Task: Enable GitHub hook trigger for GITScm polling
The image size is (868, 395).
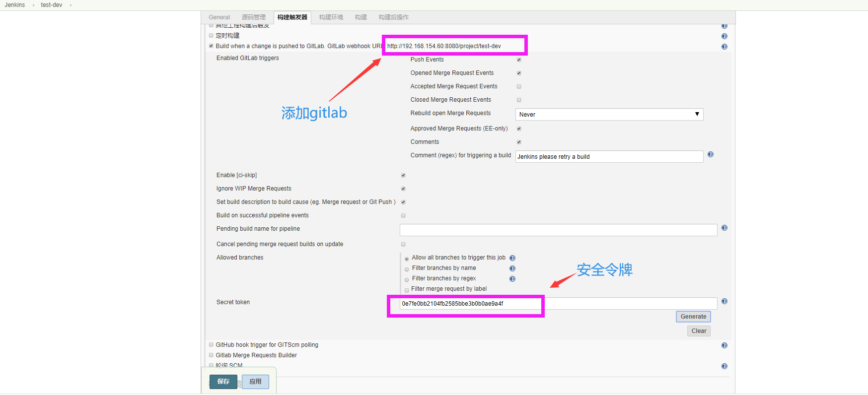Action: point(211,344)
